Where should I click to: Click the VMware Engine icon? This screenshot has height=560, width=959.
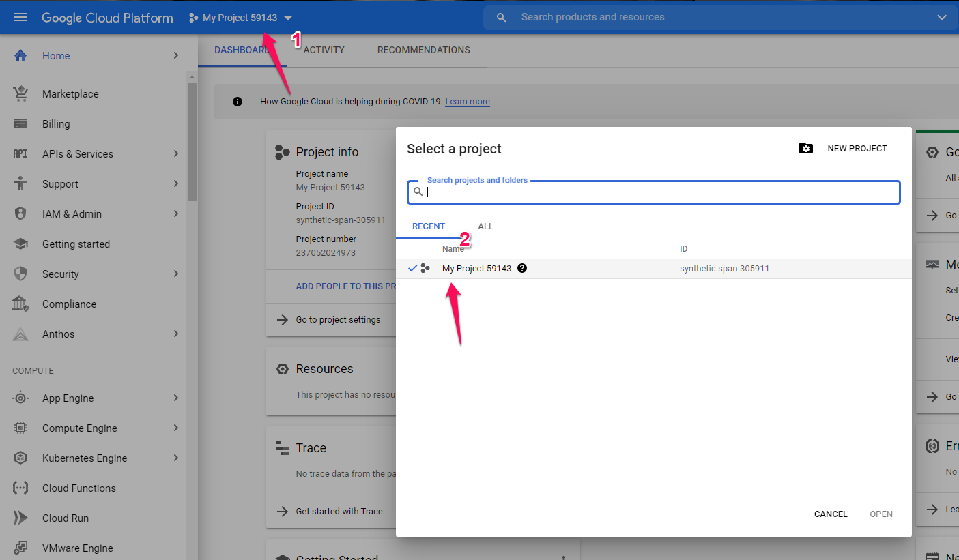[x=20, y=548]
